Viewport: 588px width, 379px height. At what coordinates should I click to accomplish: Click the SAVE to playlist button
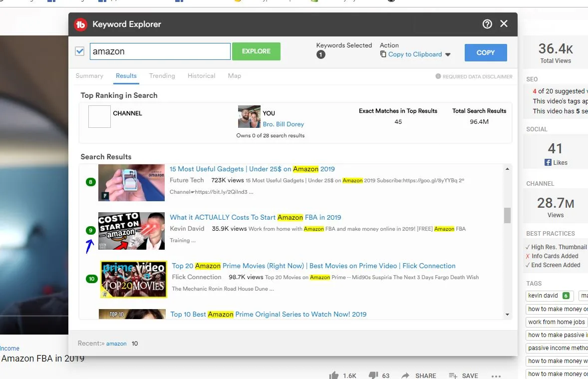coord(463,376)
